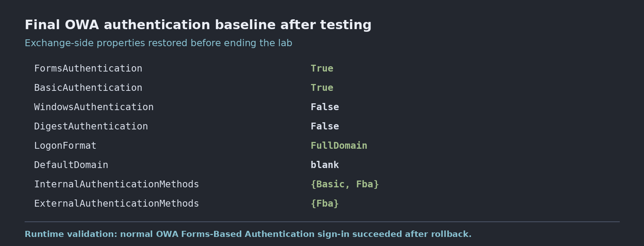Click the horizontal divider above Runtime validation
Viewport: 644px width, 246px height.
pos(322,222)
